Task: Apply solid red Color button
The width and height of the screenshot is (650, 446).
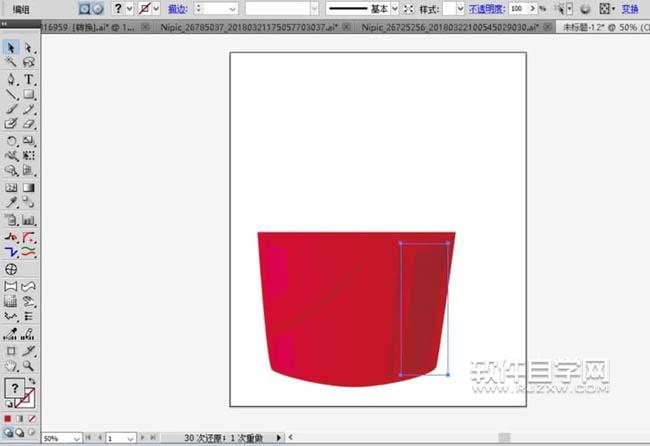Action: point(7,419)
